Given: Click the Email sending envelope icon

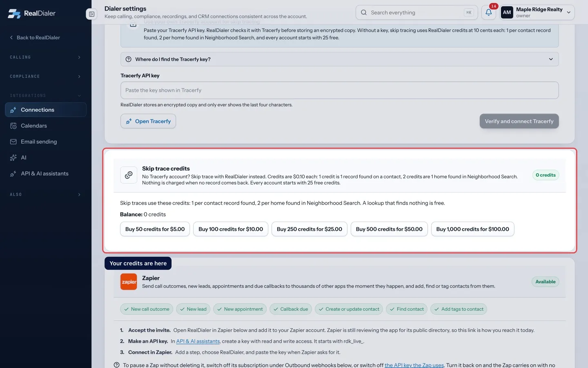Looking at the screenshot, I should pos(13,141).
